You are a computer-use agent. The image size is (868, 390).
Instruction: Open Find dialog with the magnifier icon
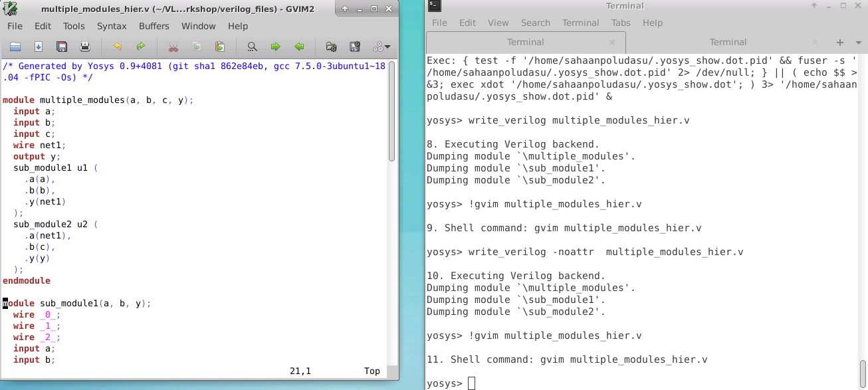[251, 47]
